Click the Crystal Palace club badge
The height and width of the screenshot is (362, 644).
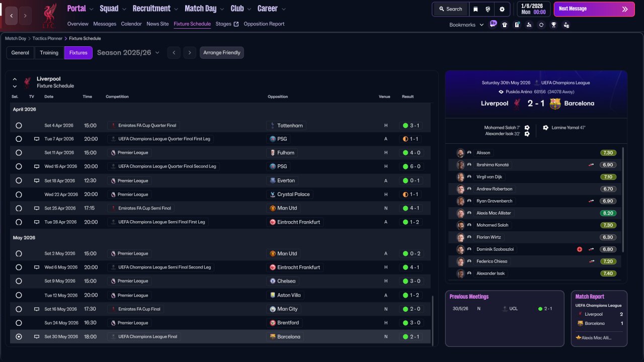273,195
